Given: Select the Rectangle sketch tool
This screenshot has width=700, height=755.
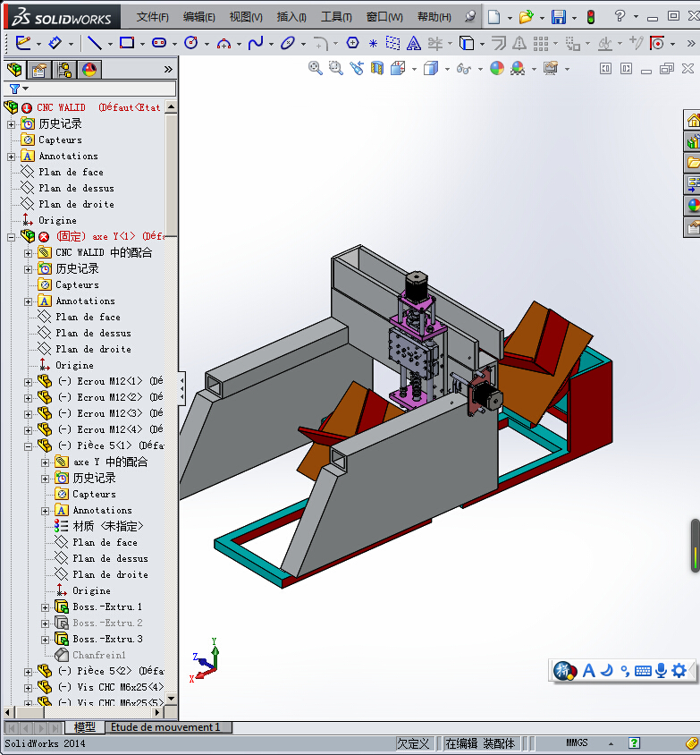Looking at the screenshot, I should pyautogui.click(x=127, y=43).
